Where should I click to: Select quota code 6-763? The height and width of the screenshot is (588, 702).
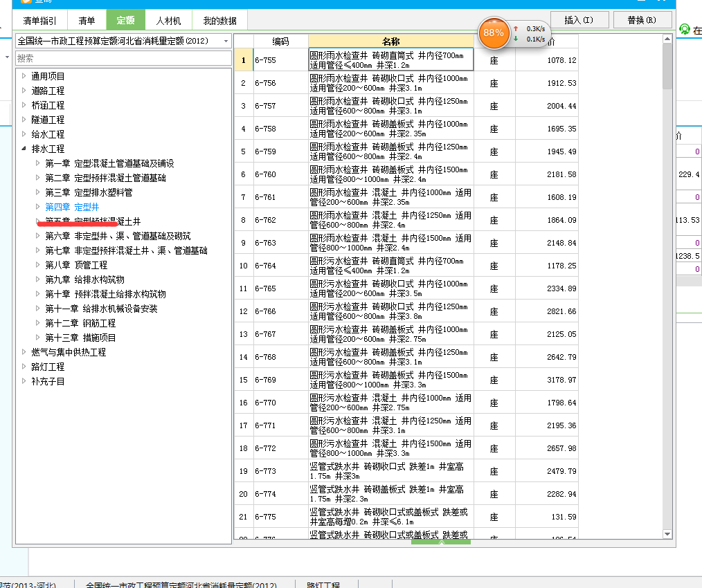(265, 243)
